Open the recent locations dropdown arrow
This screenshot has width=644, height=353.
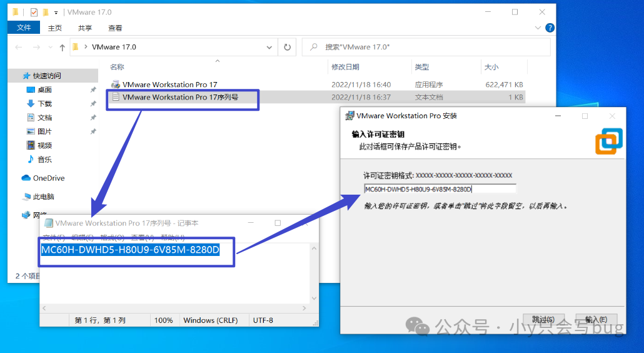[x=50, y=48]
